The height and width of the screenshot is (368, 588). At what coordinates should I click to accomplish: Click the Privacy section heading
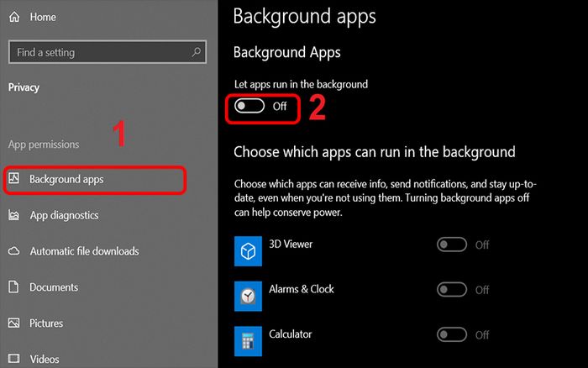pos(24,87)
